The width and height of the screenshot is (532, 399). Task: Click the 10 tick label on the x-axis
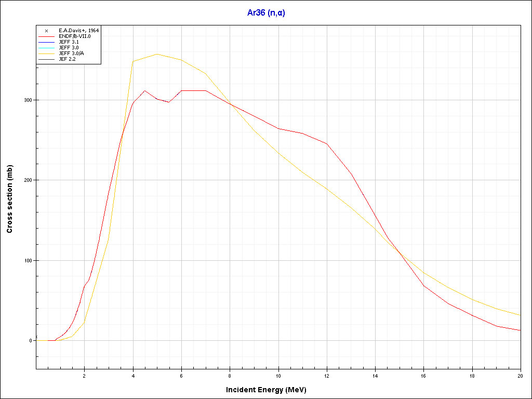[278, 375]
